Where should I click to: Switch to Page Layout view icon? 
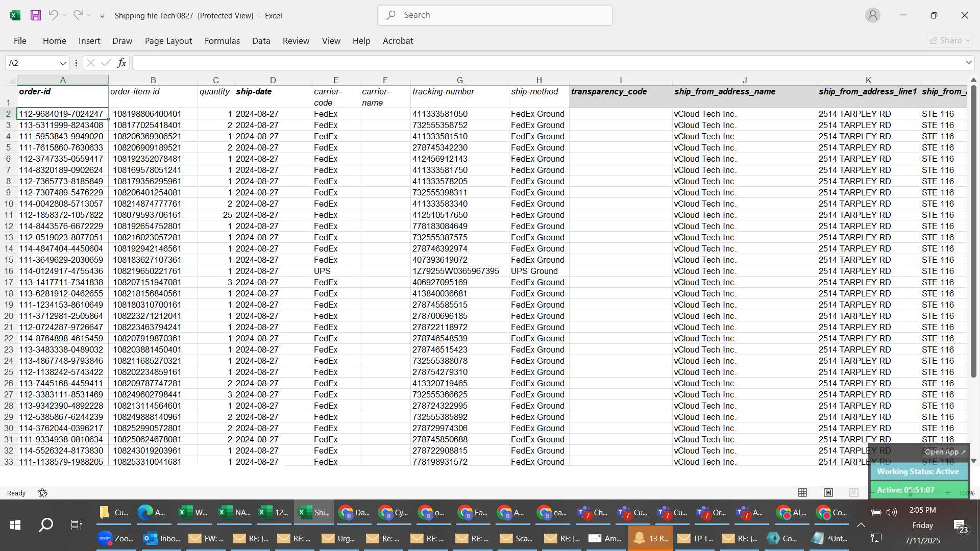coord(828,492)
